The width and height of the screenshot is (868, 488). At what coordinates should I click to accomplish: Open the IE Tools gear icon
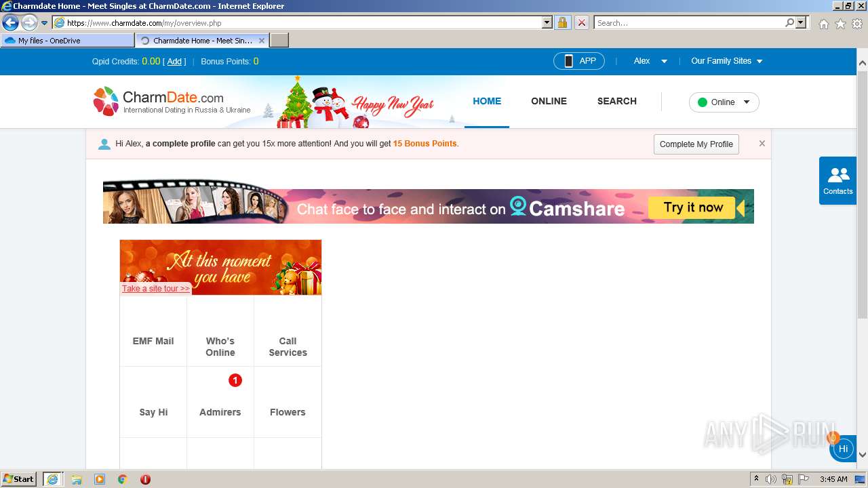tap(857, 24)
